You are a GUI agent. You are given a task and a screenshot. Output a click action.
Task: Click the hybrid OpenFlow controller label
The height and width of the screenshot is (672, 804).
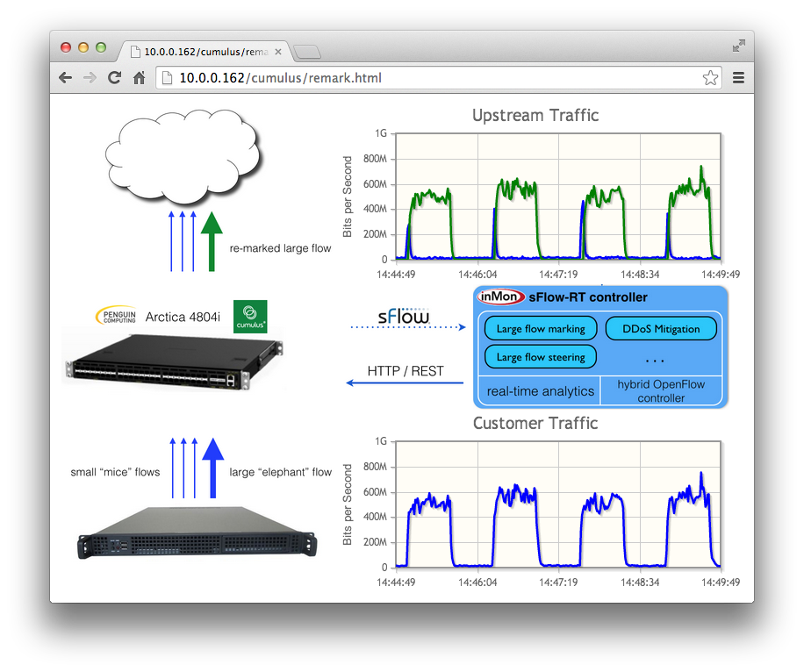point(660,390)
